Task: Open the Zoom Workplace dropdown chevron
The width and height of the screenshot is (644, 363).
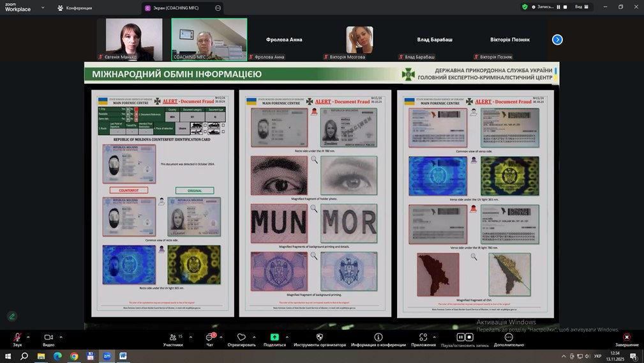Action: [x=43, y=8]
